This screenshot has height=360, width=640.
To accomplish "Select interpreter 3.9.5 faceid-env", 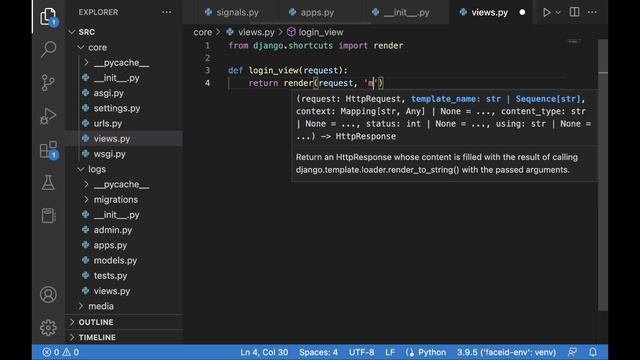I will [x=506, y=352].
